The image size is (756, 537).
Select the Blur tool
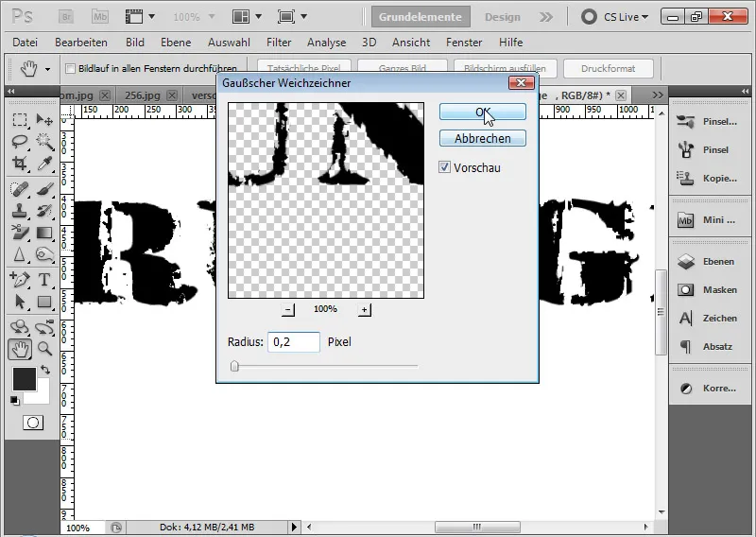pos(20,254)
